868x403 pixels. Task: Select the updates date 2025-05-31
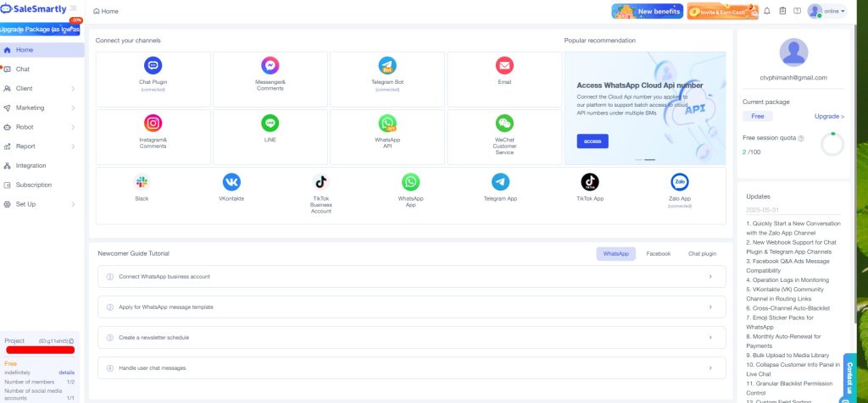point(761,211)
